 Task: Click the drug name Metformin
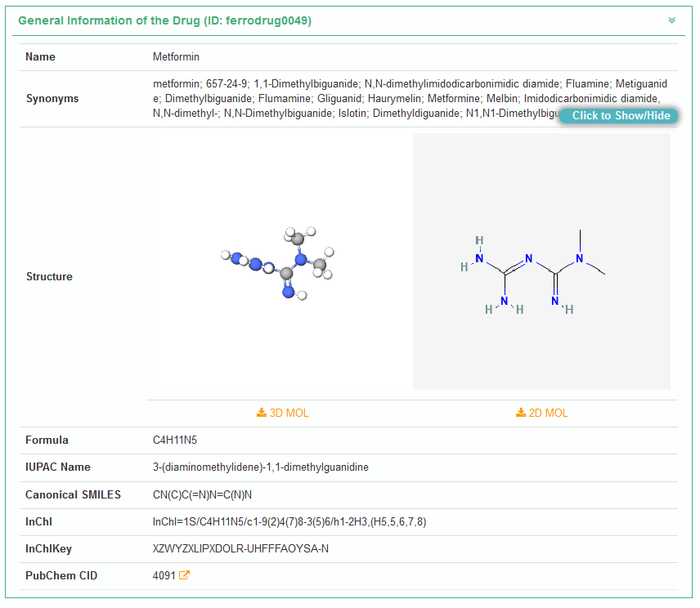click(176, 57)
